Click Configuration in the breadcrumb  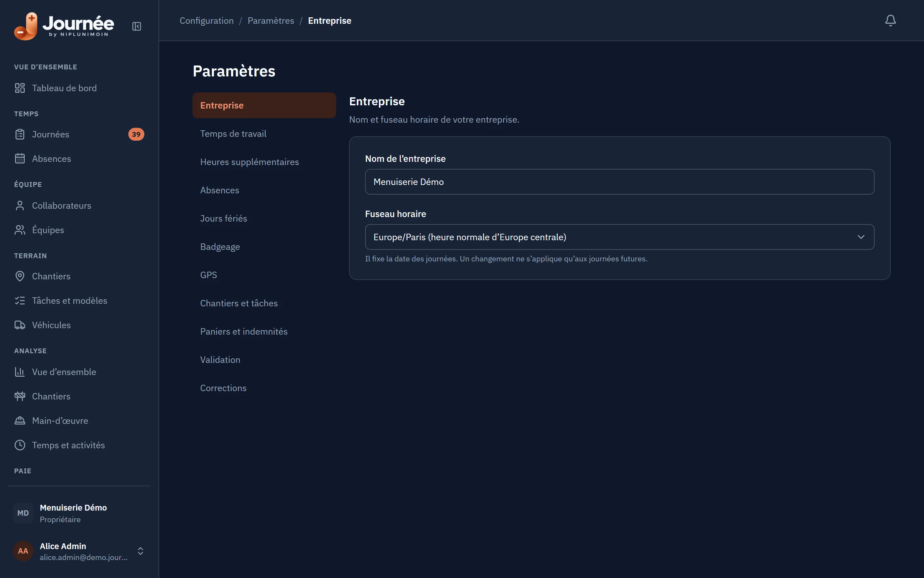(207, 21)
